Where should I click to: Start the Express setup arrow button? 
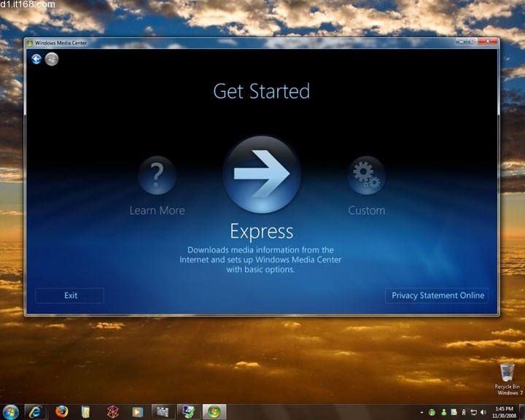pyautogui.click(x=262, y=174)
